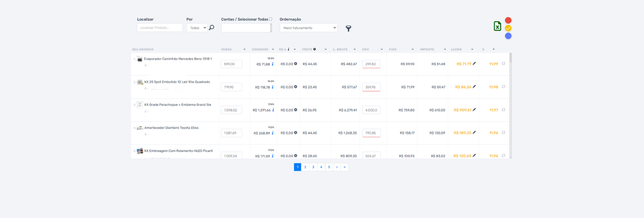Check the Selecionar Todas checkbox
644x218 pixels.
click(x=270, y=19)
